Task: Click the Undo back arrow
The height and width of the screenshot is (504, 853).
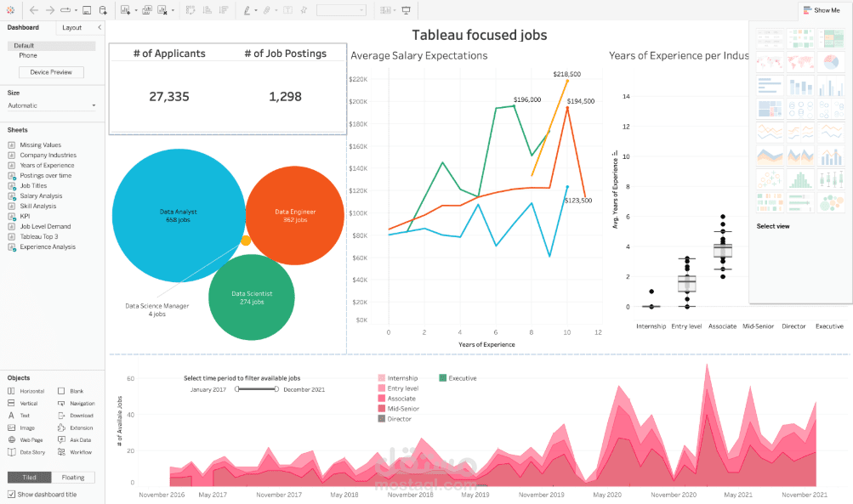Action: [34, 10]
